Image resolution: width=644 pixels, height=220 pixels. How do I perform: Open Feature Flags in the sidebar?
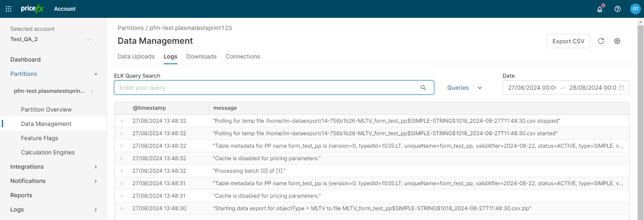(x=39, y=138)
